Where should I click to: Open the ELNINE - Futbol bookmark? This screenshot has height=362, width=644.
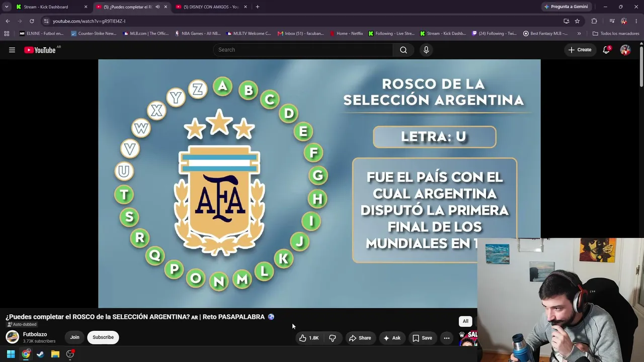point(41,34)
